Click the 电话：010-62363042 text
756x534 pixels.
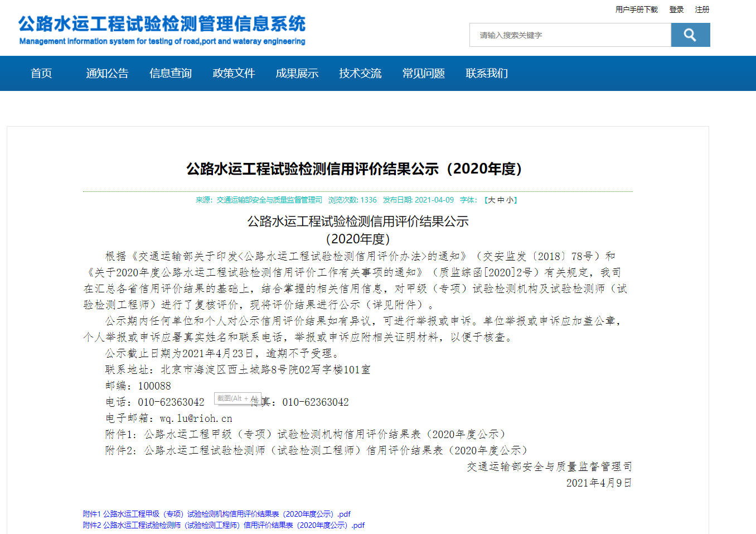pos(155,402)
